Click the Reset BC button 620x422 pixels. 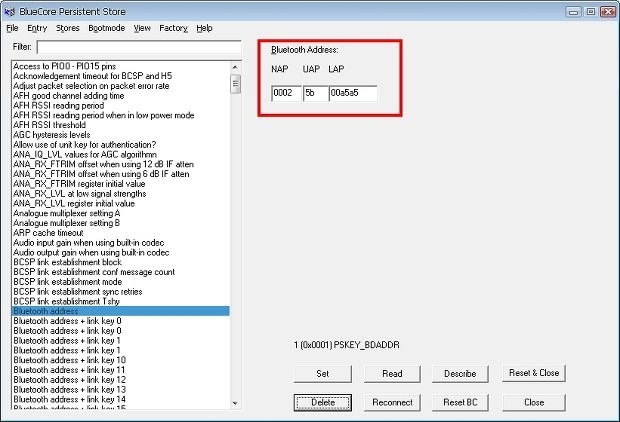460,403
